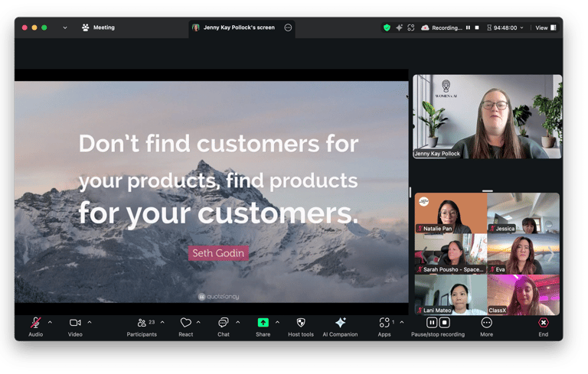
Task: Pause the recording in bottom toolbar
Action: [432, 323]
